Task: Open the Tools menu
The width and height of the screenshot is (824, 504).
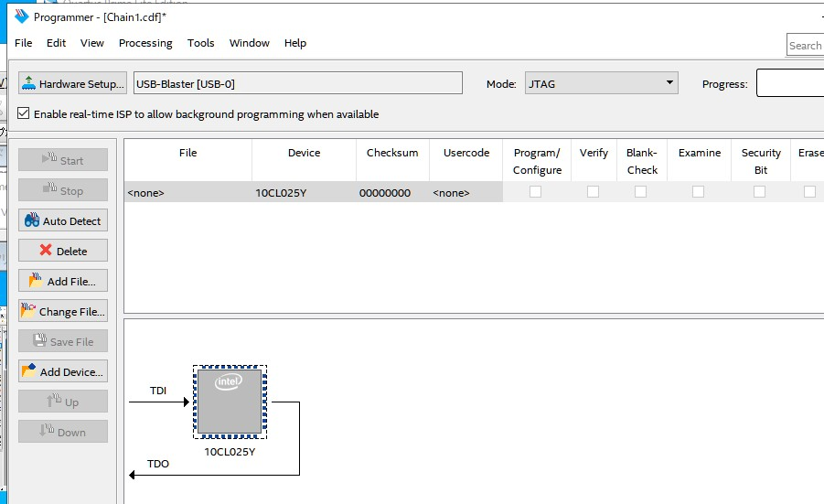Action: click(x=201, y=43)
